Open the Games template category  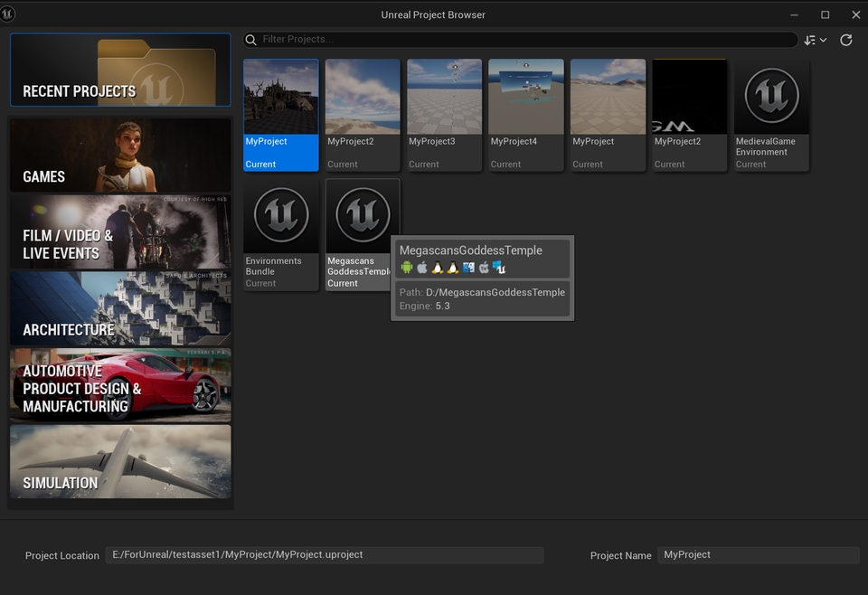coord(120,155)
